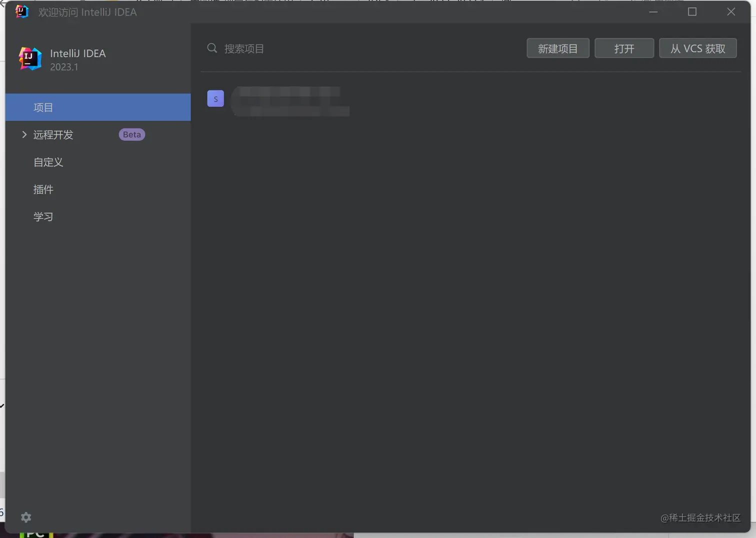Click the 从 VCS 获取 button
Image resolution: width=756 pixels, height=538 pixels.
coord(697,48)
